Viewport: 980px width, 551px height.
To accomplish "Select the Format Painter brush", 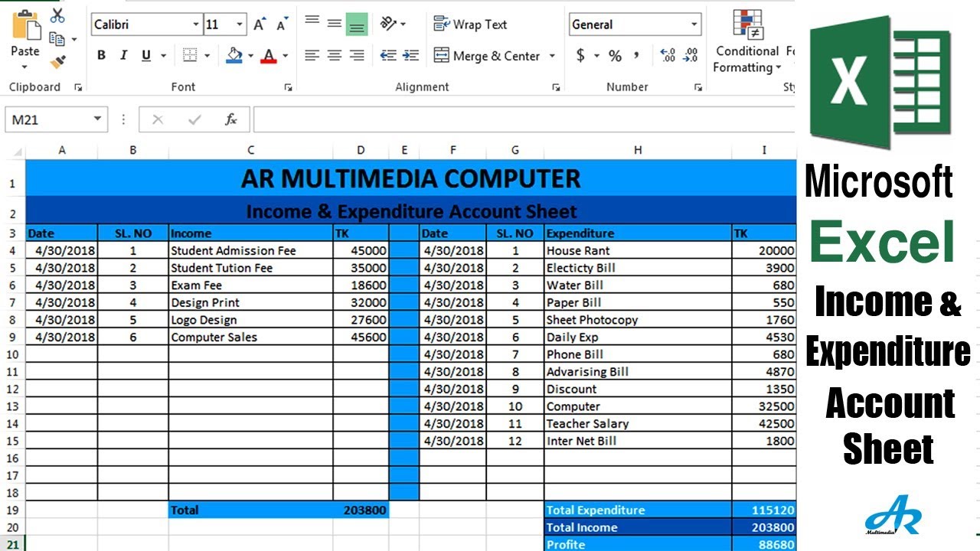I will 57,61.
